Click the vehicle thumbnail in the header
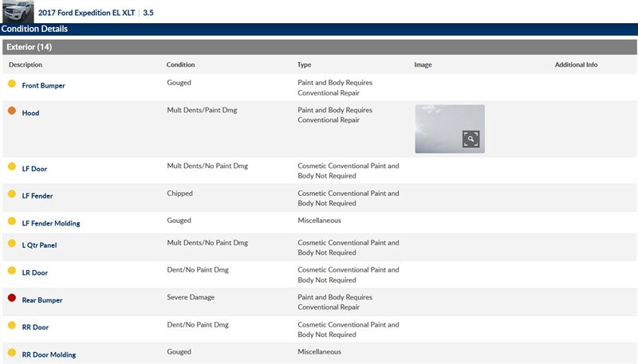The width and height of the screenshot is (638, 364). pos(18,11)
